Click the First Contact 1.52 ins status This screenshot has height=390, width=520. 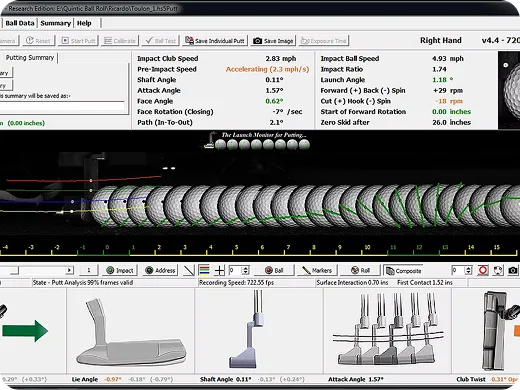coord(425,283)
